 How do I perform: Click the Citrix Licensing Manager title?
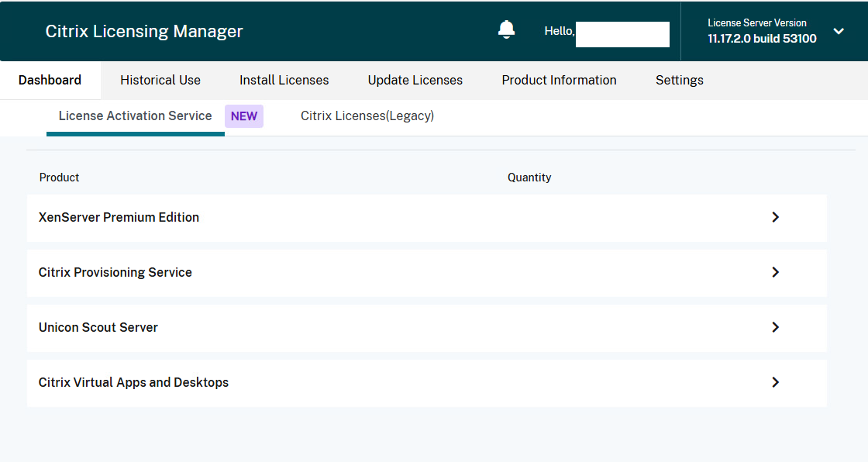coord(144,31)
